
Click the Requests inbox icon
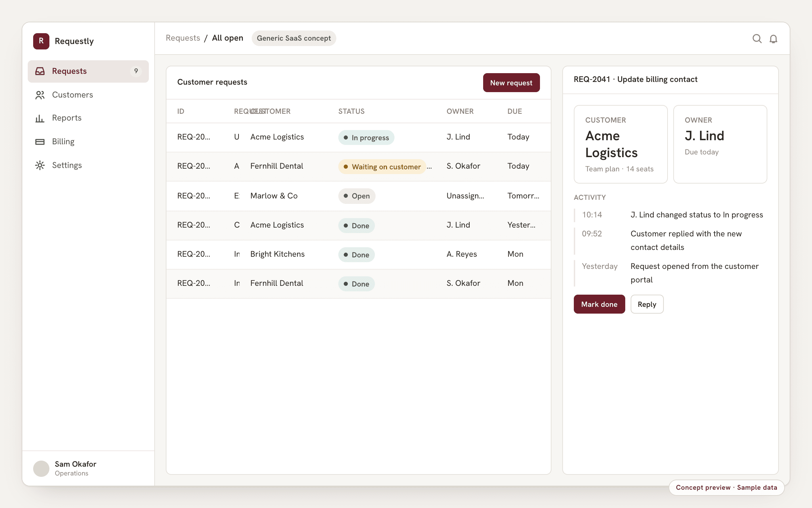pos(40,71)
